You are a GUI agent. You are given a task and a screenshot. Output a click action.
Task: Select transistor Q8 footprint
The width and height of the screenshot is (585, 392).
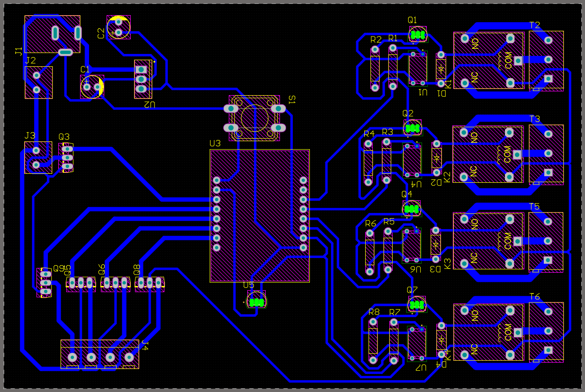150,284
